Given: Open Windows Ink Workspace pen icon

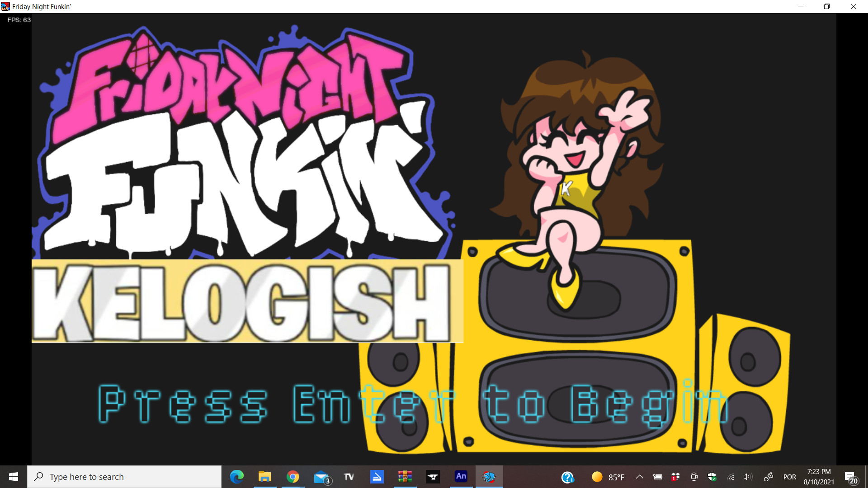Looking at the screenshot, I should tap(768, 477).
